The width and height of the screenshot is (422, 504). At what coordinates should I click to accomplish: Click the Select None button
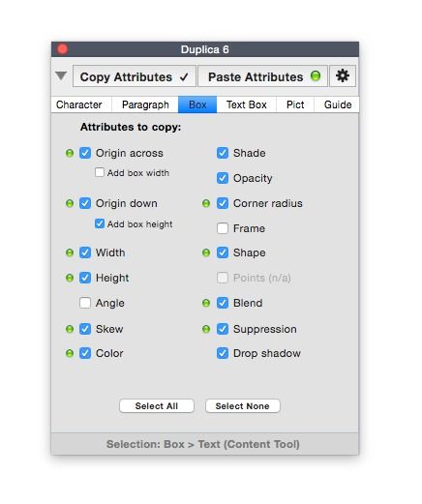click(x=243, y=406)
